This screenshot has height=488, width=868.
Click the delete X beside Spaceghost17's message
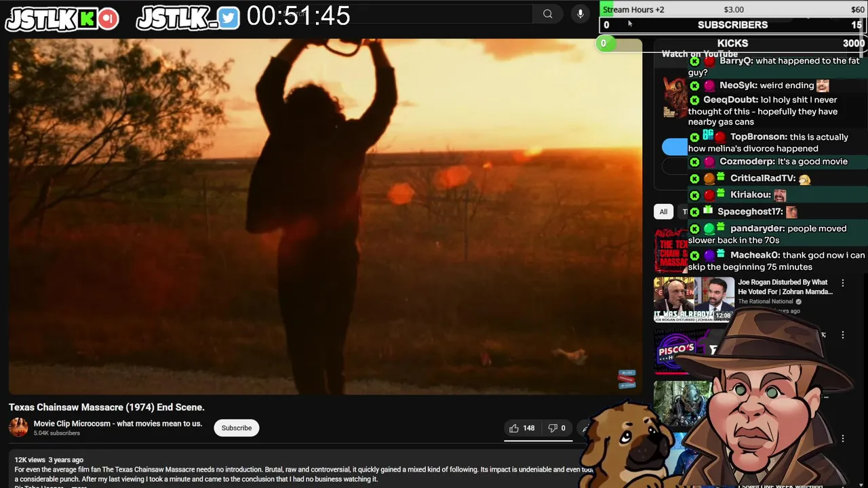click(x=694, y=212)
